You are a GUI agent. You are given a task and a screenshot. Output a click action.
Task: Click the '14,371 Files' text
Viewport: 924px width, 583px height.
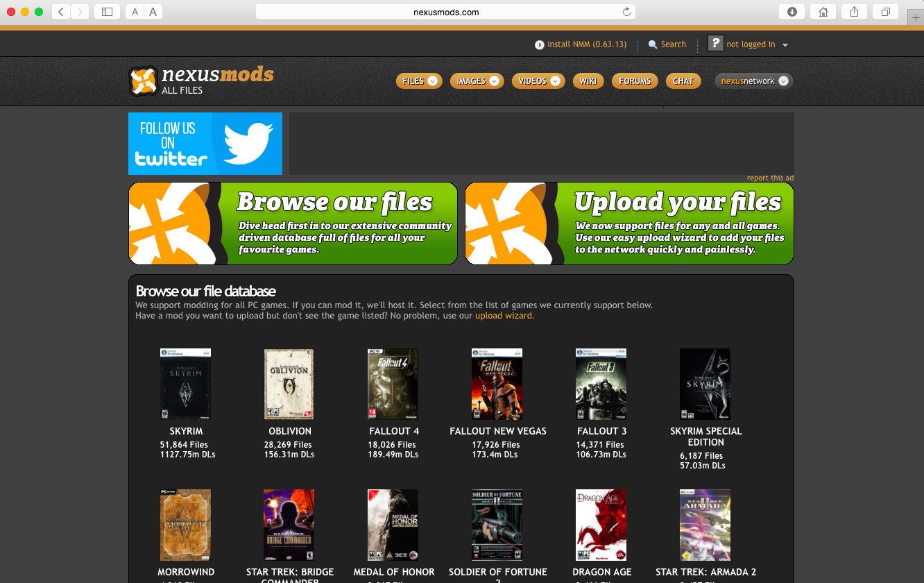point(600,445)
